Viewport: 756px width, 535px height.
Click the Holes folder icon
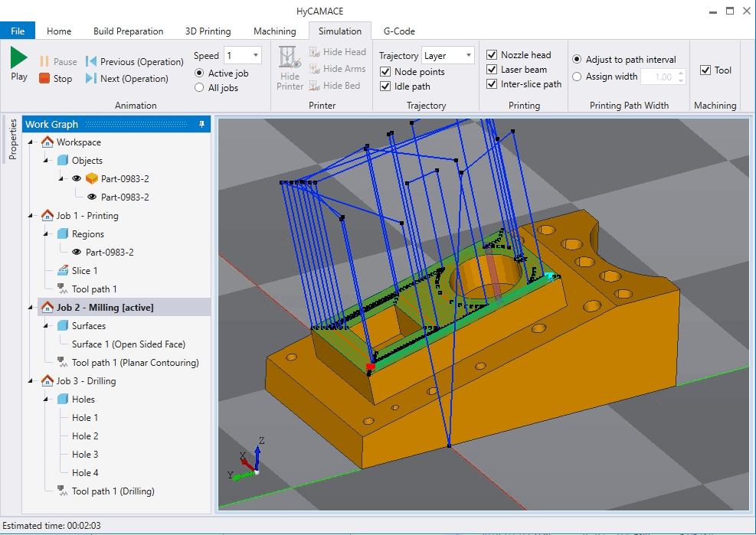(x=63, y=399)
